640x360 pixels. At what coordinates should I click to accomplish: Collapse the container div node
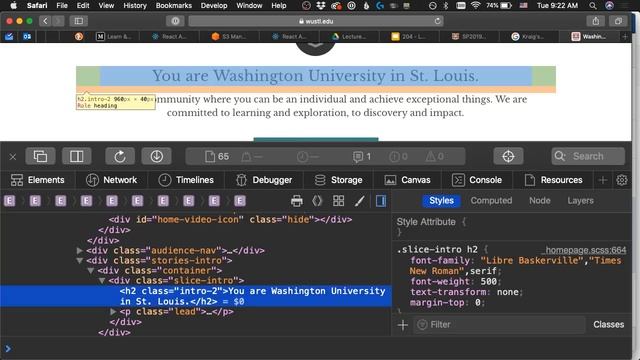pos(91,271)
